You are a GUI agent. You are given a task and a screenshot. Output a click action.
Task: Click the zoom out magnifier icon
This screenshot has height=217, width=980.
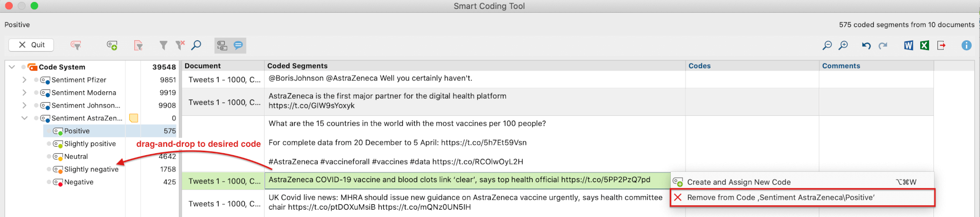[x=827, y=45]
